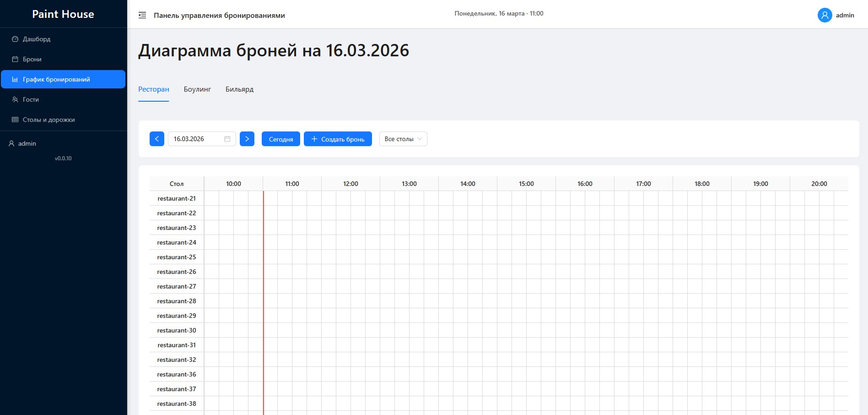Image resolution: width=868 pixels, height=415 pixels.
Task: Open the Дашборд section icon
Action: [15, 39]
